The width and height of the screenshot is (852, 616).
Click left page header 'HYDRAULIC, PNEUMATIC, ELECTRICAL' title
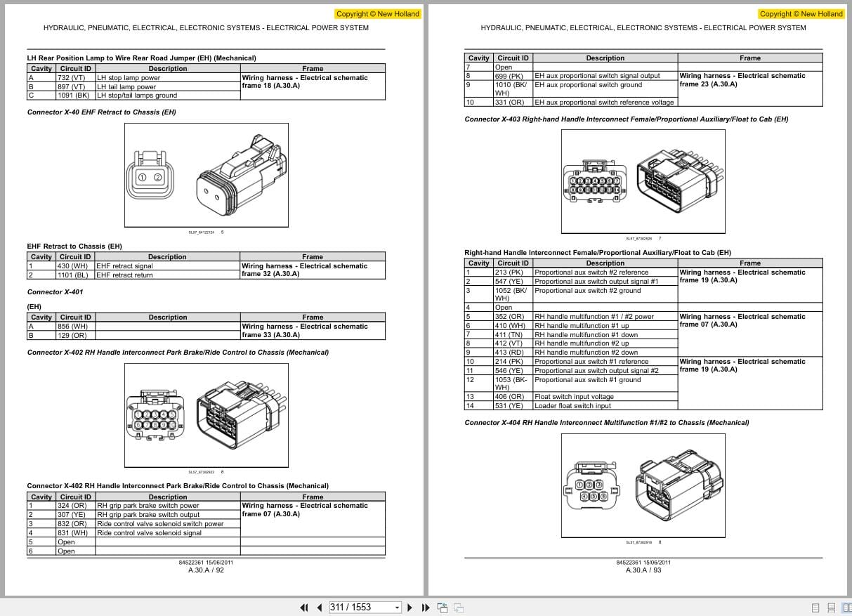tap(207, 28)
